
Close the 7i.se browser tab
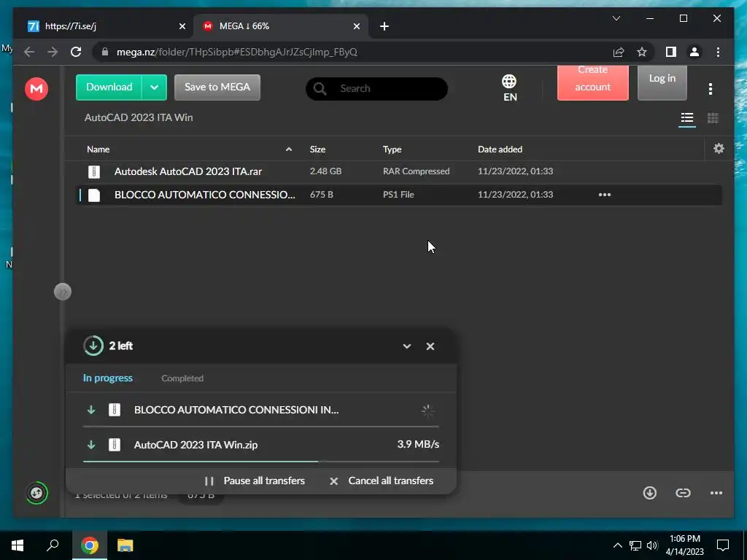[182, 27]
